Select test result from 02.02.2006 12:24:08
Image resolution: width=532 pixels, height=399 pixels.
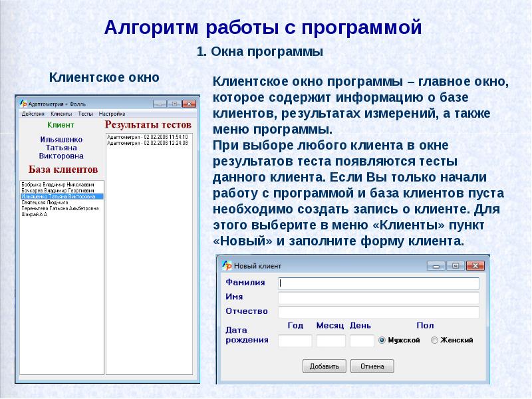(148, 143)
